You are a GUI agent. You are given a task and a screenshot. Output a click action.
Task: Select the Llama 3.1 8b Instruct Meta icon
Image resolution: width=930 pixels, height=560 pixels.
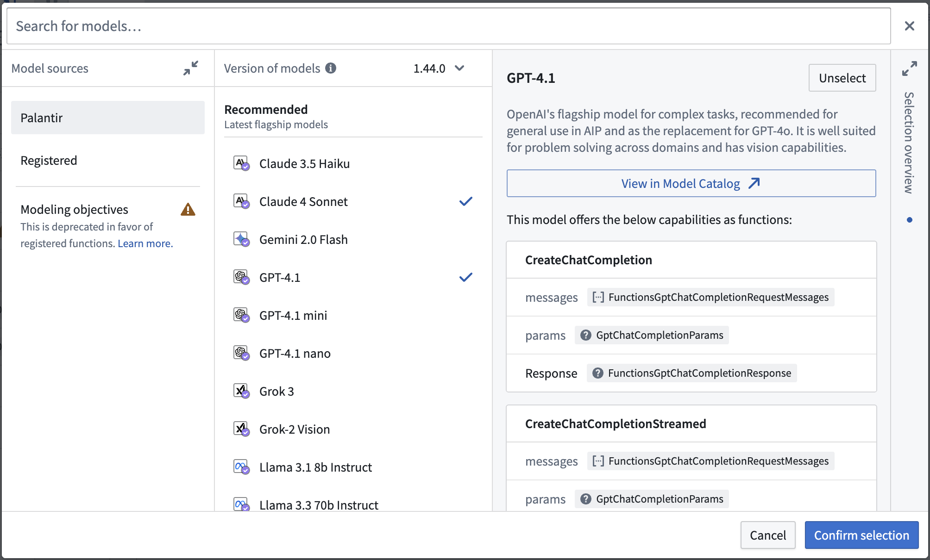point(241,467)
